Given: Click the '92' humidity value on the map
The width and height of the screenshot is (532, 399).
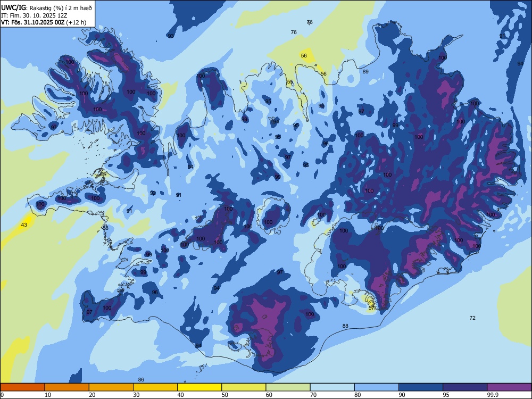Looking at the screenshot, I should pyautogui.click(x=153, y=193).
